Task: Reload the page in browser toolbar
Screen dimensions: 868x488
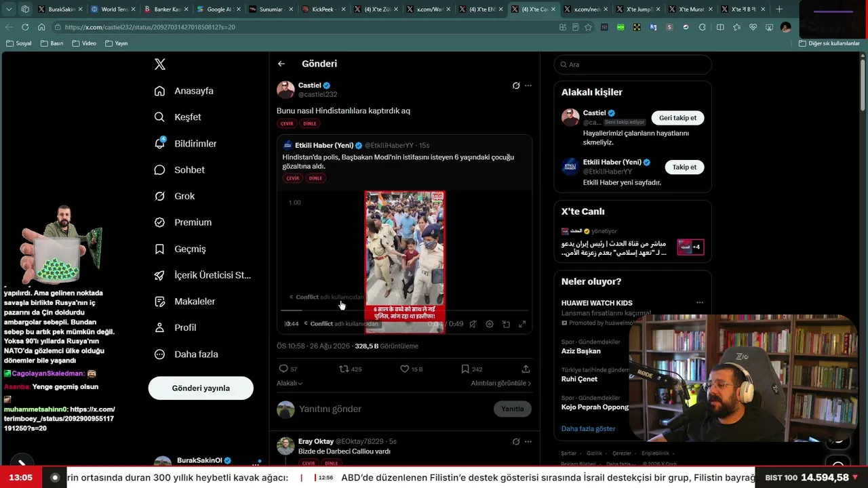Action: (x=25, y=27)
